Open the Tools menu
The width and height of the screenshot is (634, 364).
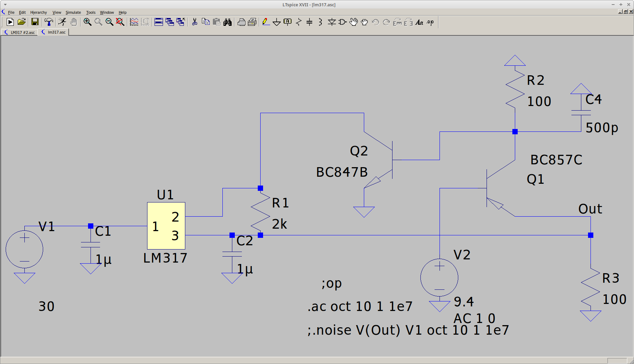pos(91,12)
